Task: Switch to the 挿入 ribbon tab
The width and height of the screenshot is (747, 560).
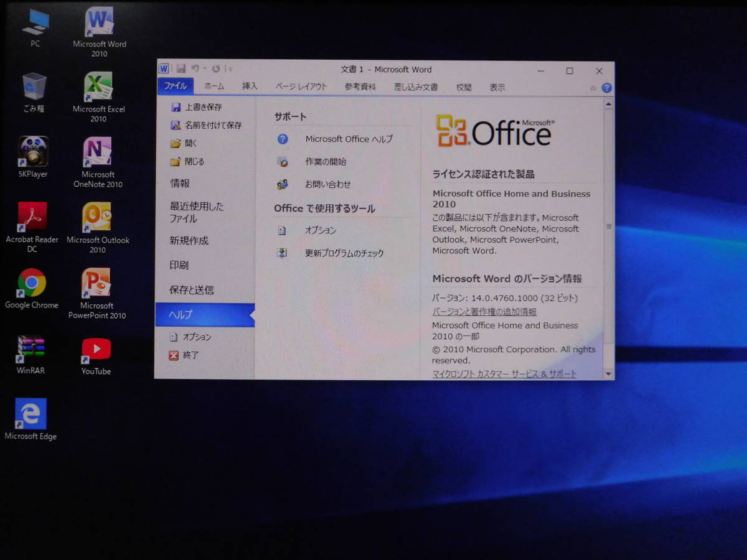Action: pyautogui.click(x=250, y=87)
